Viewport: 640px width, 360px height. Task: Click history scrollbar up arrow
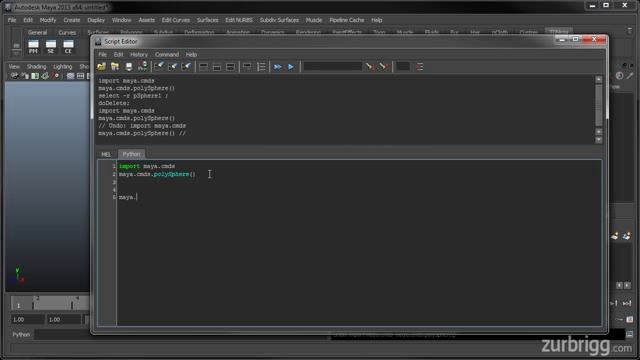pos(599,80)
